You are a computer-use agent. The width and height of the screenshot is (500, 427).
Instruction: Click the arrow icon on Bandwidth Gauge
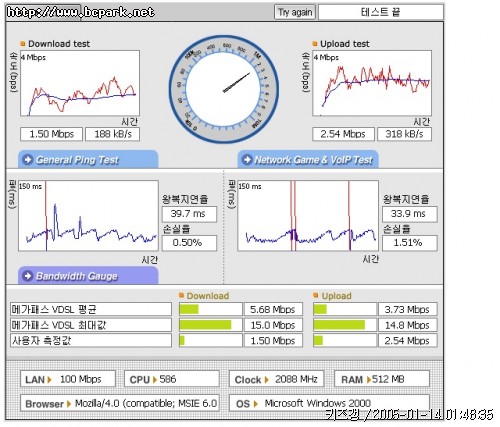(27, 276)
